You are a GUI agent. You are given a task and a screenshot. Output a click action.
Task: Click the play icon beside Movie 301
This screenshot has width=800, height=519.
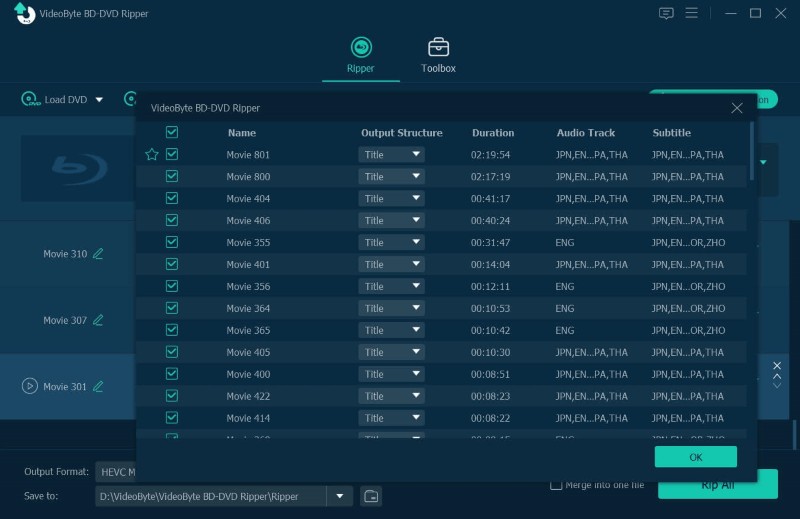(x=30, y=386)
